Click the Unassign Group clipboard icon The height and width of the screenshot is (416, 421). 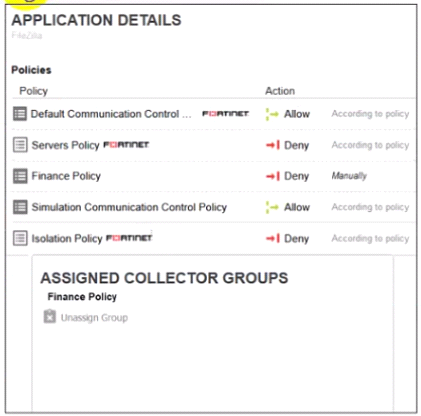point(50,317)
